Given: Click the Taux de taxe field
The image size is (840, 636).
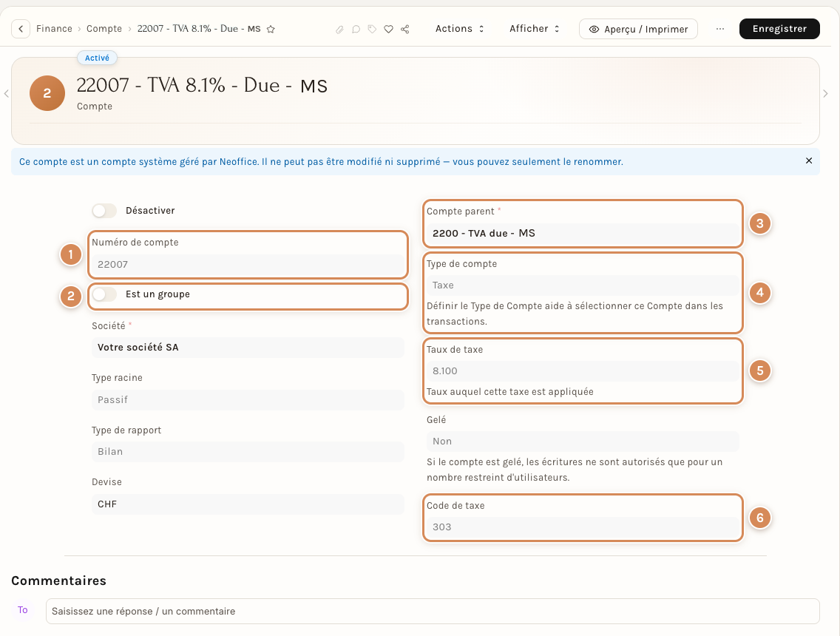Looking at the screenshot, I should (583, 371).
